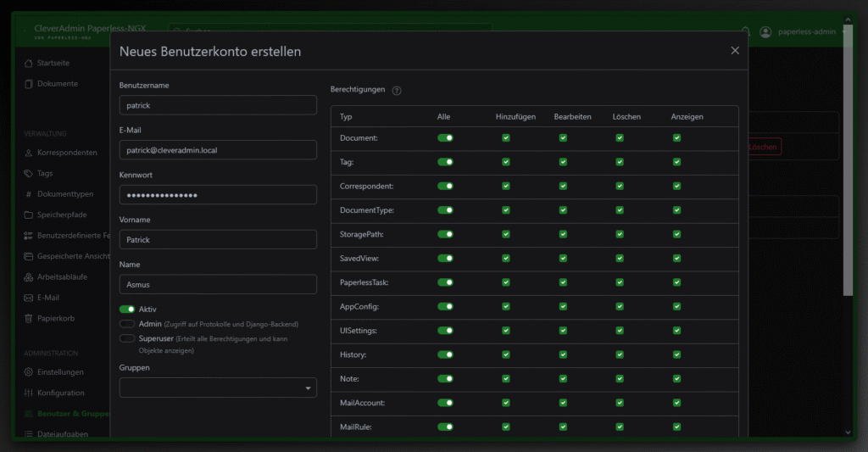Uncheck Hinzufügen checkbox for Document row
Viewport: 868px width, 452px height.
point(506,137)
